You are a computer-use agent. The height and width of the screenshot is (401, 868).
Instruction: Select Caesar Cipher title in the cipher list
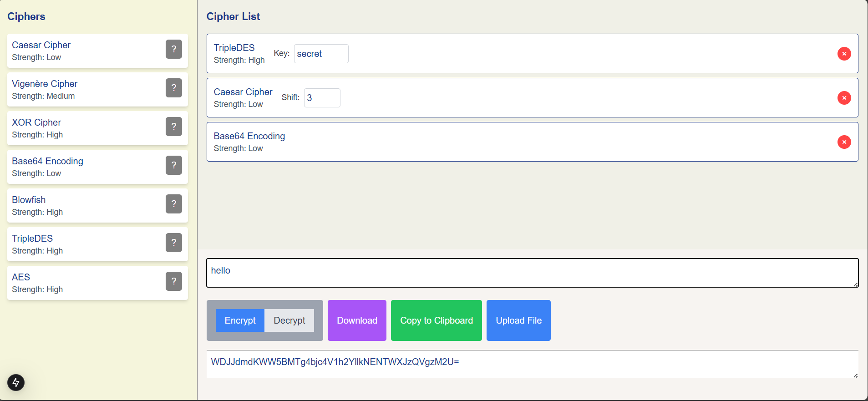(x=243, y=92)
